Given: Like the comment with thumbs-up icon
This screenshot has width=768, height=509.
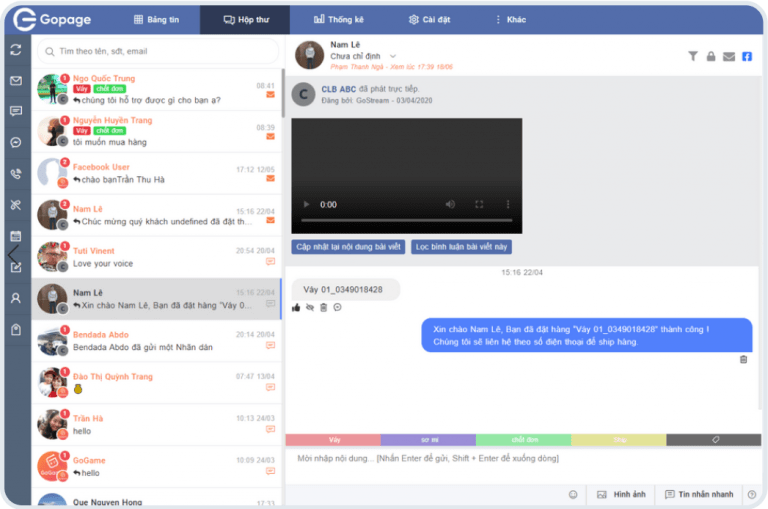Looking at the screenshot, I should coord(296,308).
